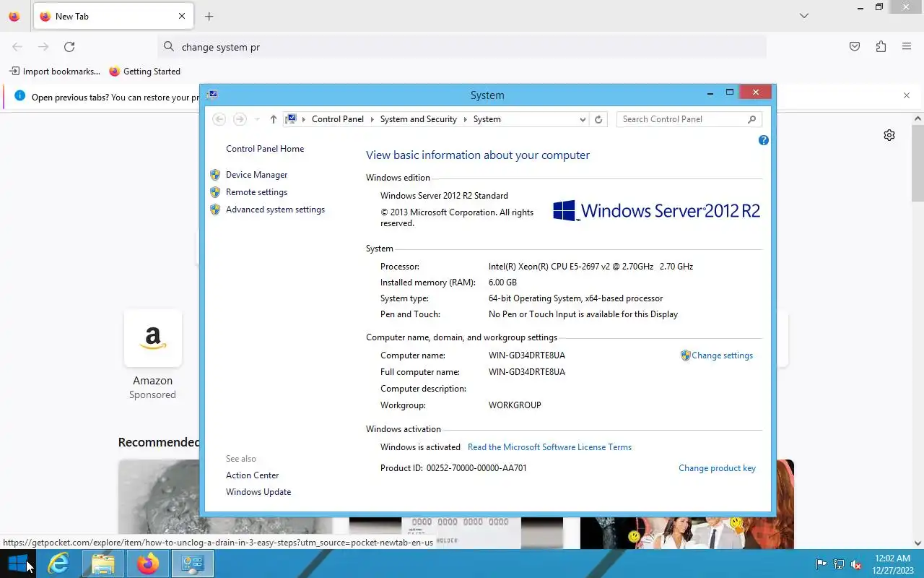This screenshot has height=578, width=924.
Task: Open Getting Started bookmark
Action: coord(144,72)
